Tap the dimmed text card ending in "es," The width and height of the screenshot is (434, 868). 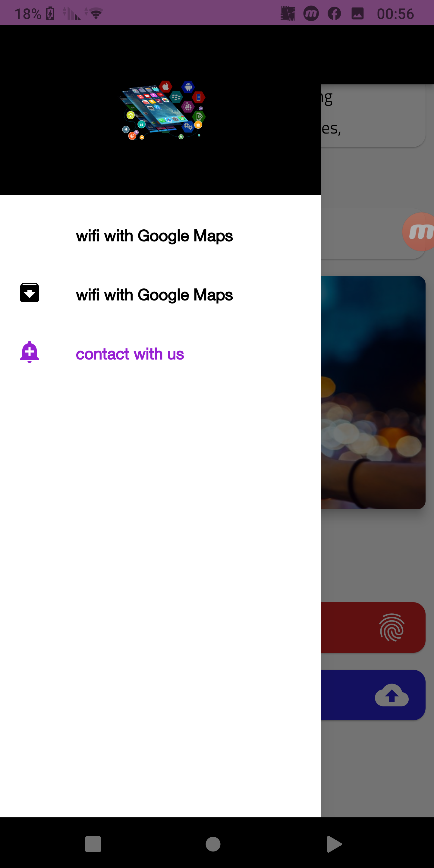[373, 115]
